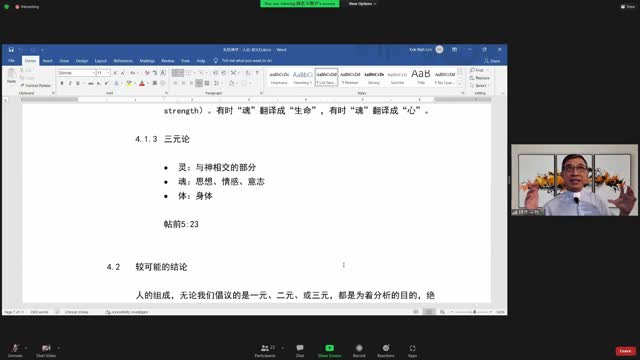Switch to Print Layout view in status bar

click(429, 312)
